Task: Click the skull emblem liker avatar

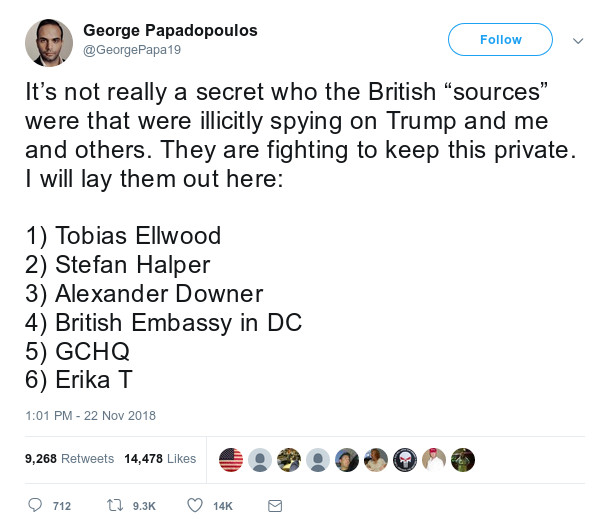Action: [x=405, y=459]
